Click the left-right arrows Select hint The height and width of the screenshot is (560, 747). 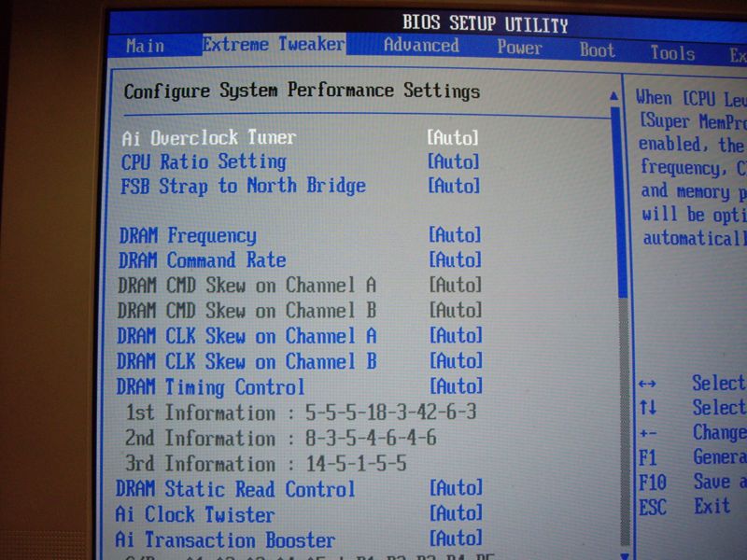[x=691, y=384]
